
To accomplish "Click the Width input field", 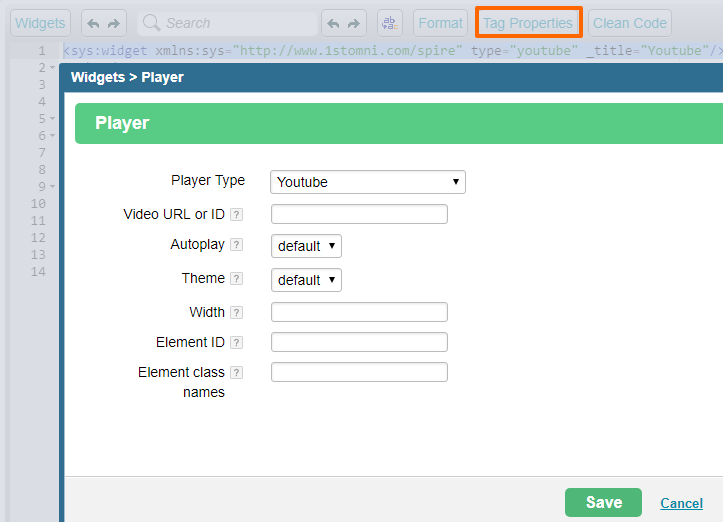I will coord(359,312).
